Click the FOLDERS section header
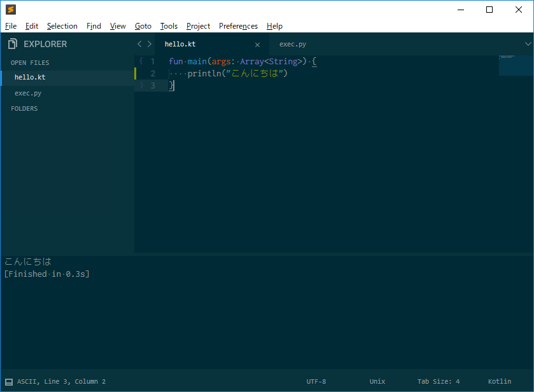 coord(24,109)
